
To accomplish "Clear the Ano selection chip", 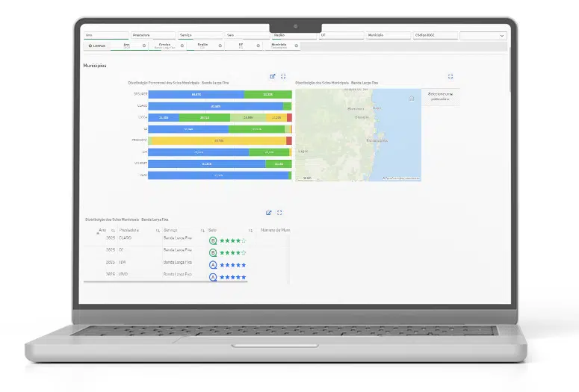I will coord(145,46).
